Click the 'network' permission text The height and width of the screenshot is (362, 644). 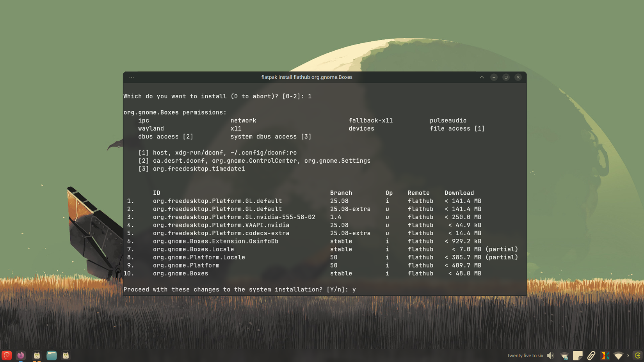[x=243, y=121]
